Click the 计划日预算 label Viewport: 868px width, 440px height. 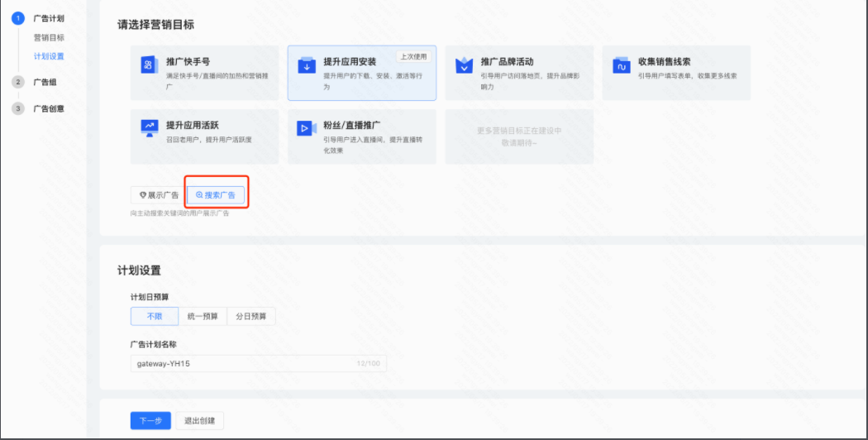coord(150,296)
